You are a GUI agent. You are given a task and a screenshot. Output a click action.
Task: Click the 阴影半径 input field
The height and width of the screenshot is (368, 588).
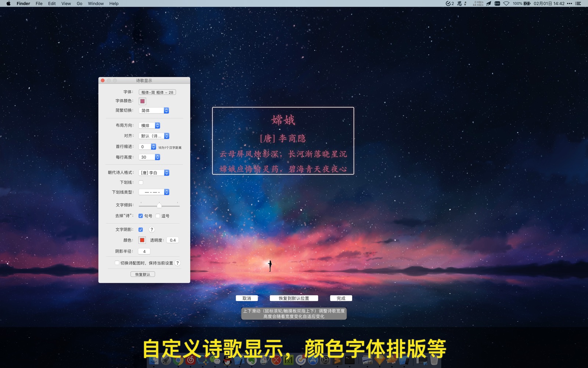tap(144, 252)
